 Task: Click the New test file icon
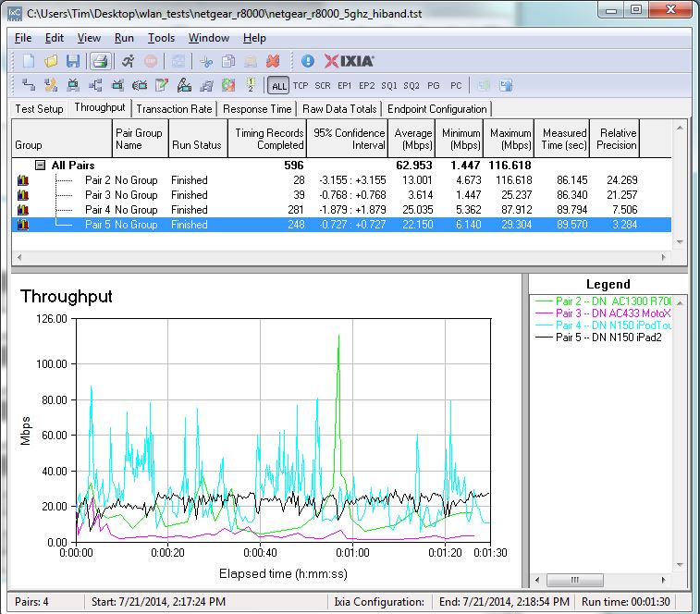pos(29,61)
